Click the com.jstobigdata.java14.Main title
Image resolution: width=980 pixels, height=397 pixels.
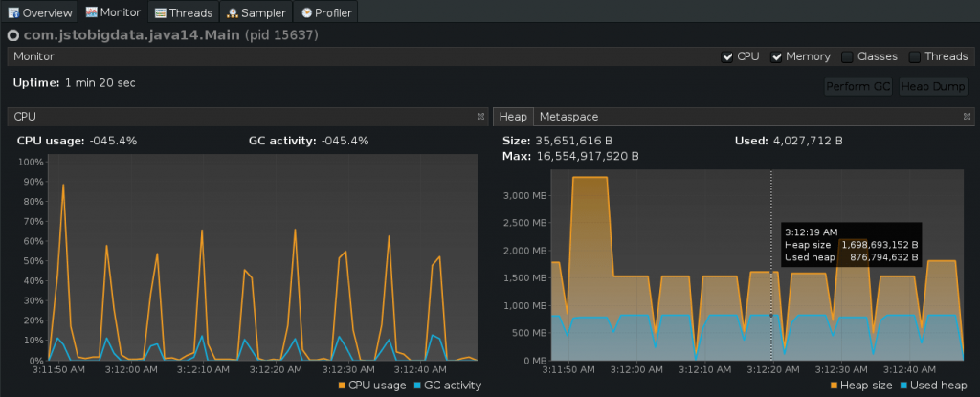click(x=132, y=35)
